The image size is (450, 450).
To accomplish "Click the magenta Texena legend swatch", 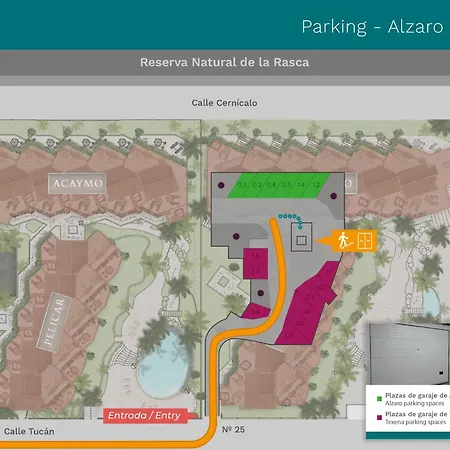I will pos(379,417).
